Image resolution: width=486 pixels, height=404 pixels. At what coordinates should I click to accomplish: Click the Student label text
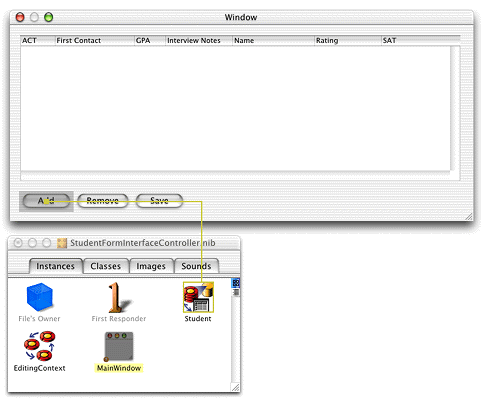[x=198, y=319]
